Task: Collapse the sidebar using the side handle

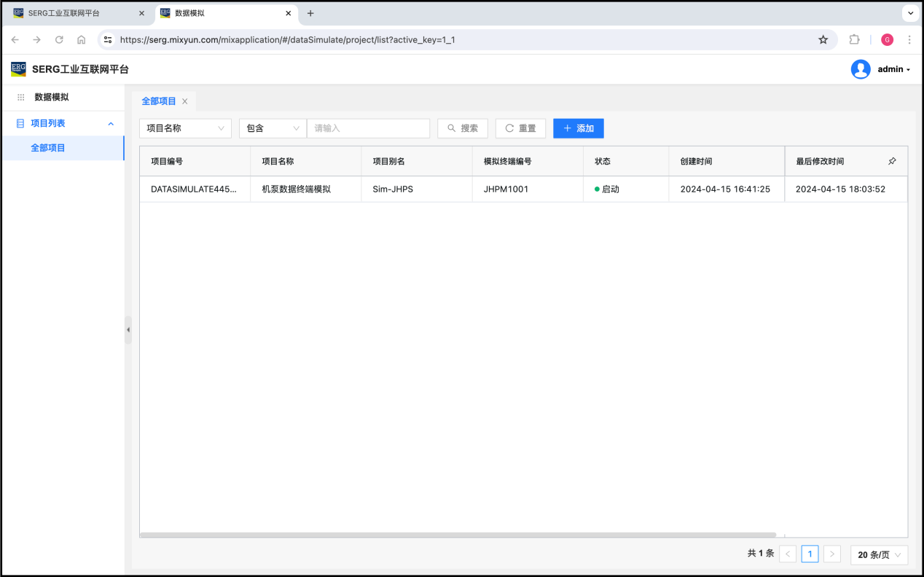Action: click(128, 330)
